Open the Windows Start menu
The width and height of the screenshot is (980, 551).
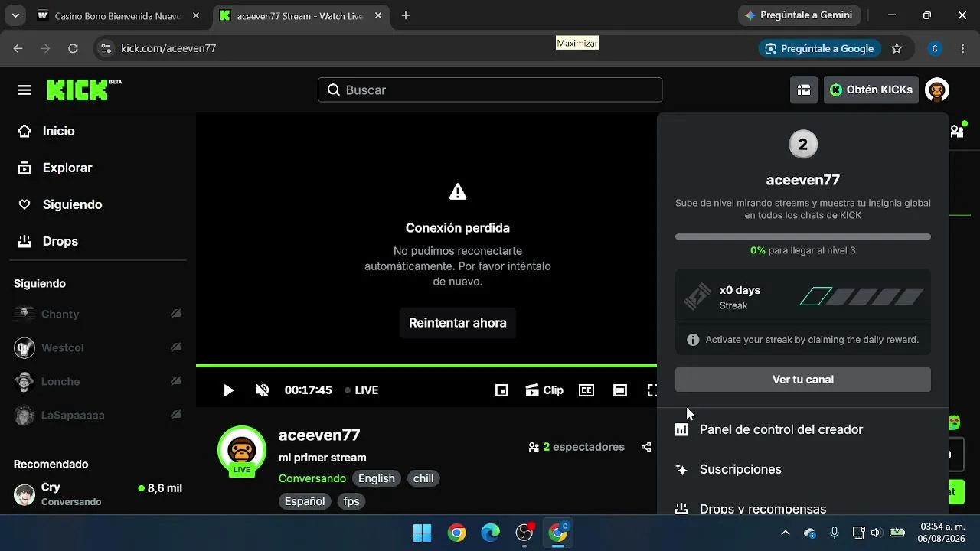[x=422, y=533]
